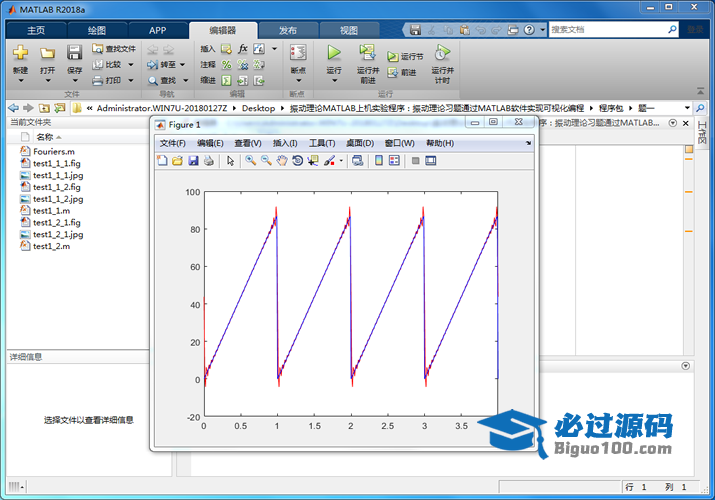Select test1_1_1.fig in Current Folder
Viewport: 715px width, 500px height.
click(x=56, y=163)
